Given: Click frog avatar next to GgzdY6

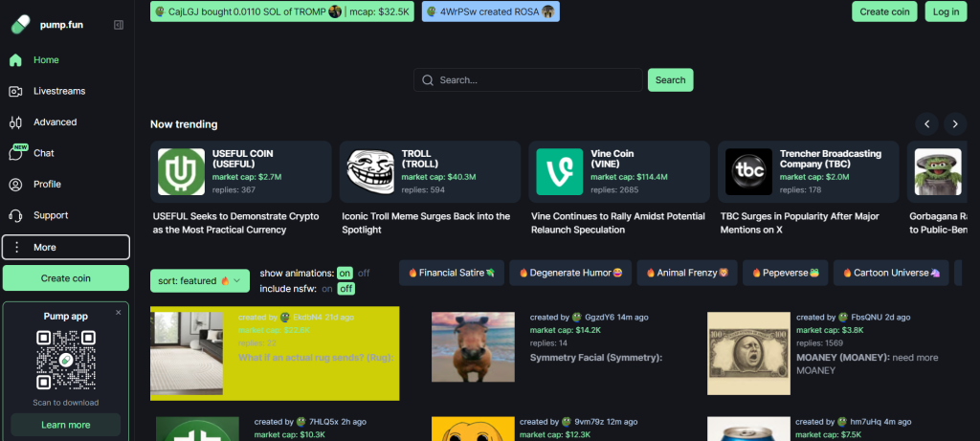Looking at the screenshot, I should 577,318.
